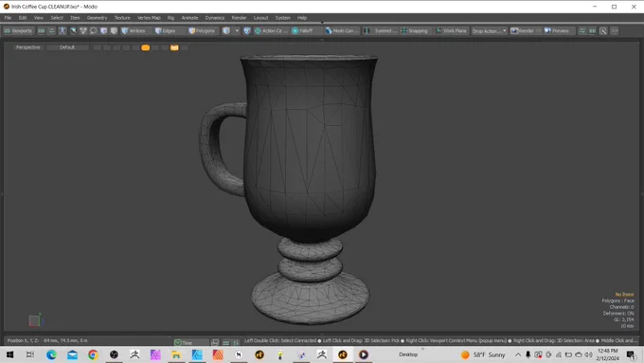
Task: Open the File menu
Action: click(8, 18)
